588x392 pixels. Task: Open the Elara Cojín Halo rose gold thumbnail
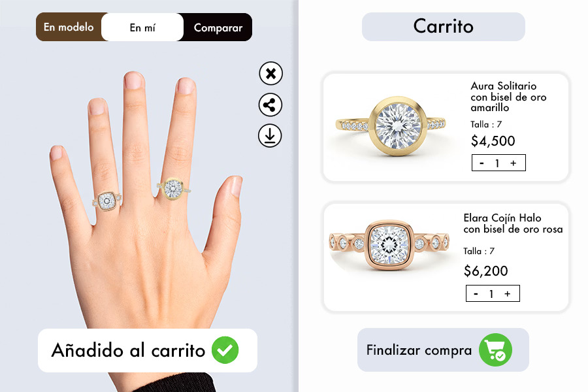389,245
